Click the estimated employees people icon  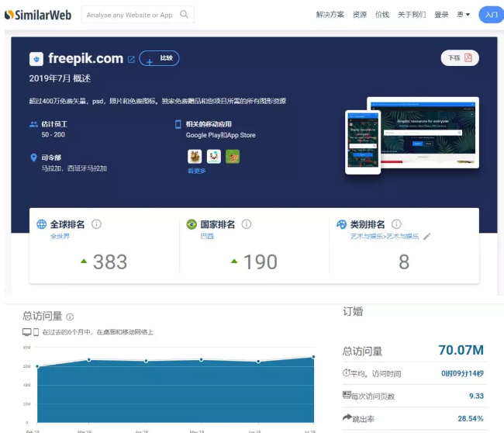pyautogui.click(x=33, y=124)
